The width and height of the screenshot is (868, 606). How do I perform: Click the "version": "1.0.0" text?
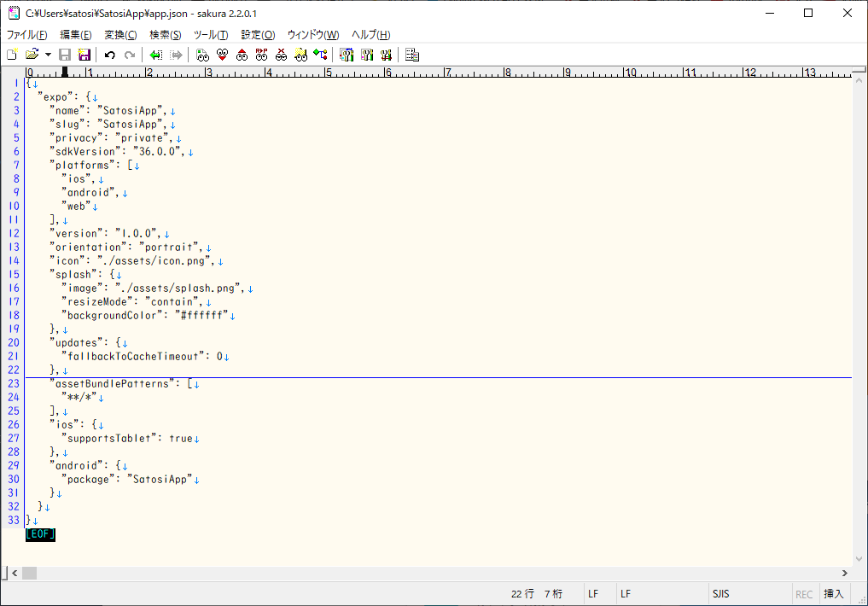105,234
